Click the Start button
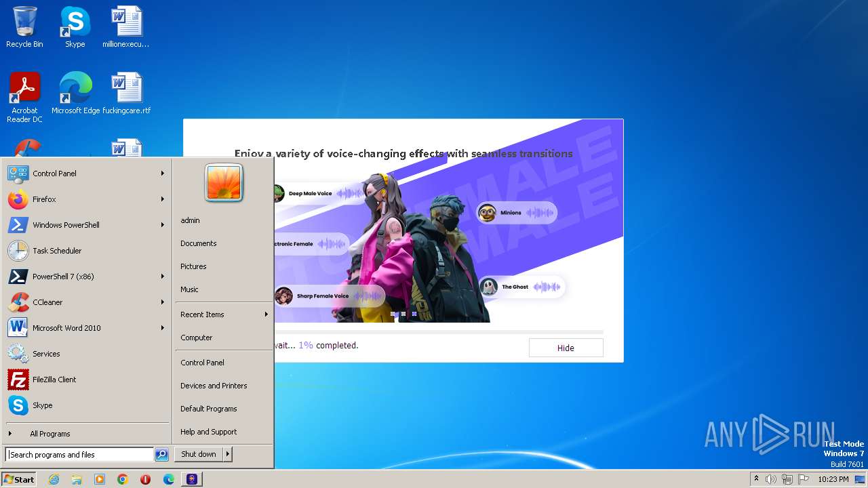The image size is (868, 488). 19,479
